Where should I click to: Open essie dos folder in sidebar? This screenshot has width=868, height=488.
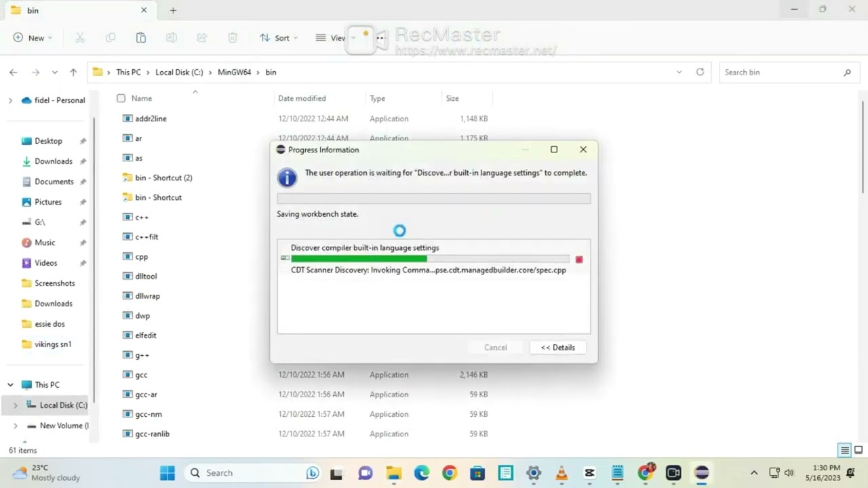[x=50, y=324]
